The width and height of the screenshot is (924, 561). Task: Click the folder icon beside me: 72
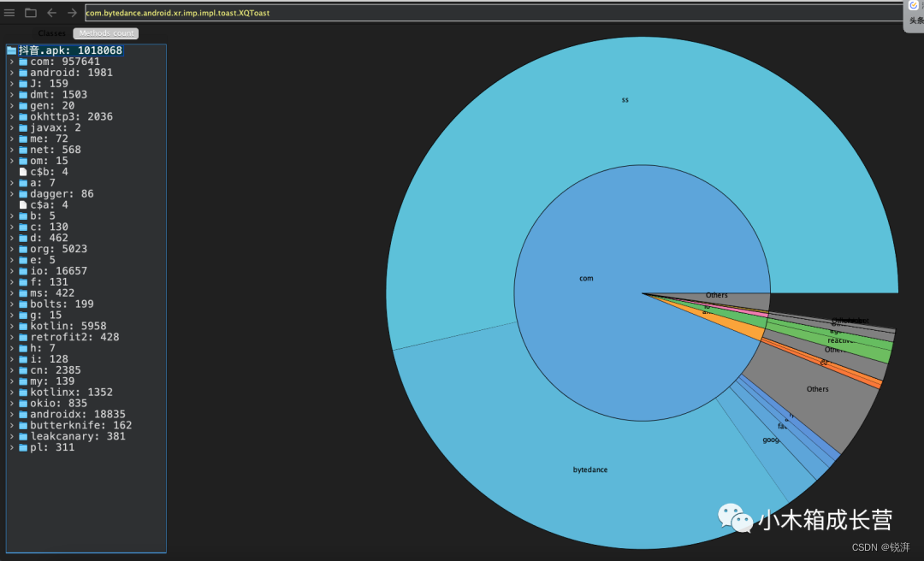23,139
